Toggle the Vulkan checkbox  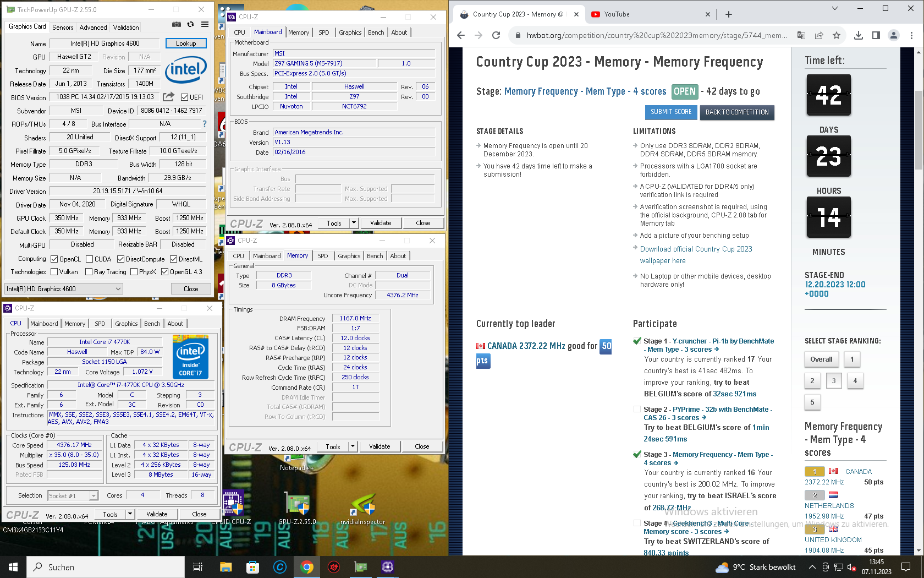pyautogui.click(x=54, y=272)
